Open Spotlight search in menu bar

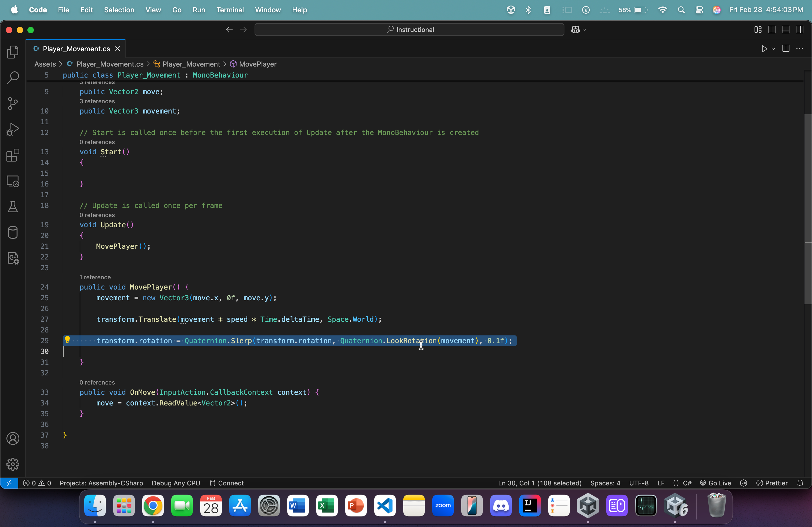(681, 10)
